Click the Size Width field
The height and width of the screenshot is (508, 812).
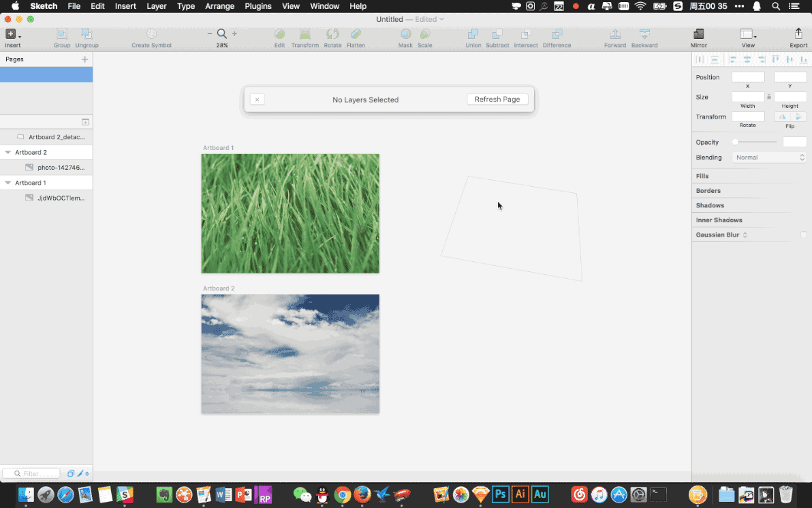coord(748,97)
